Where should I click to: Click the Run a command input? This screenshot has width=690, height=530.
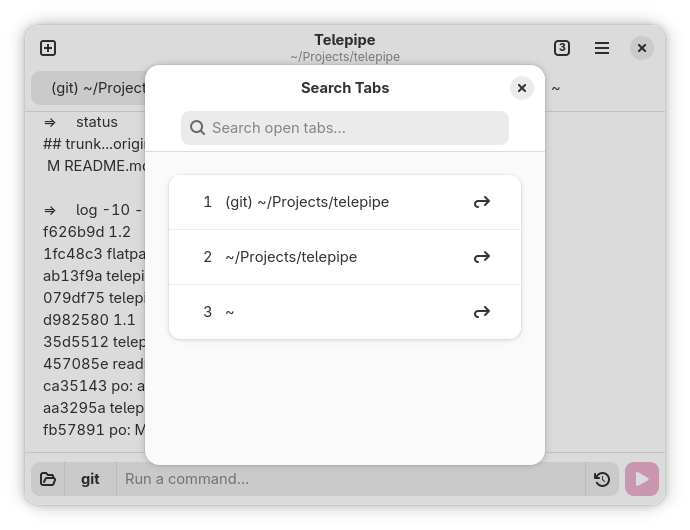pyautogui.click(x=351, y=479)
